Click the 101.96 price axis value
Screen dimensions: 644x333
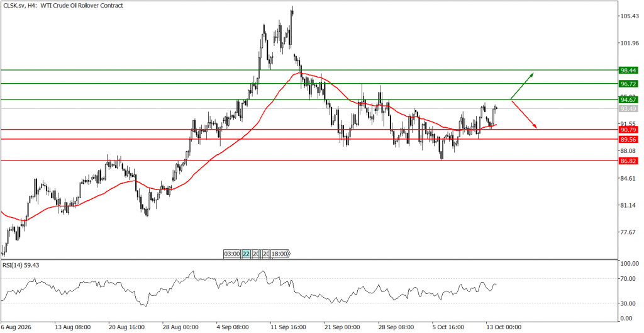[630, 43]
